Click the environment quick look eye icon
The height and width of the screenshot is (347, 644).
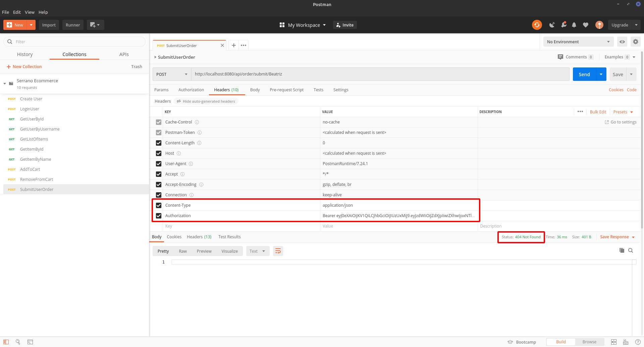622,42
